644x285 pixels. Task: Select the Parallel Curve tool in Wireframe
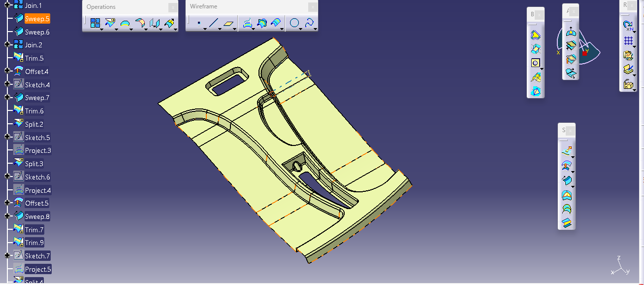(277, 23)
